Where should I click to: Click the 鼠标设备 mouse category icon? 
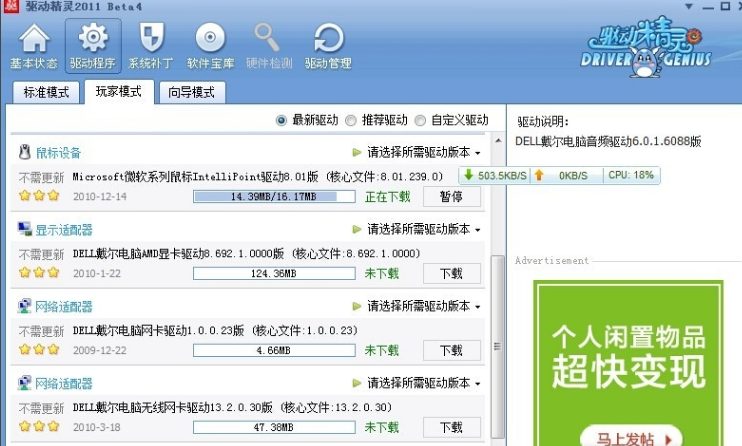25,153
